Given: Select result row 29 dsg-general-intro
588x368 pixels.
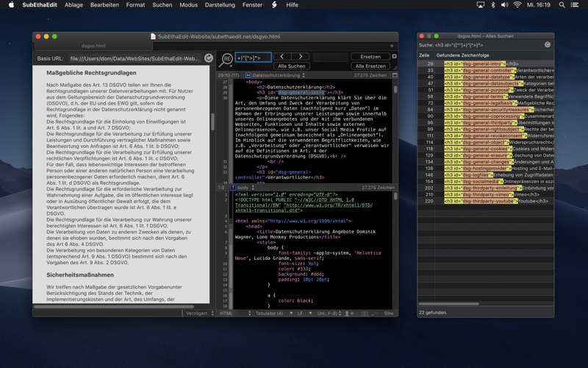Looking at the screenshot, I should [x=486, y=64].
